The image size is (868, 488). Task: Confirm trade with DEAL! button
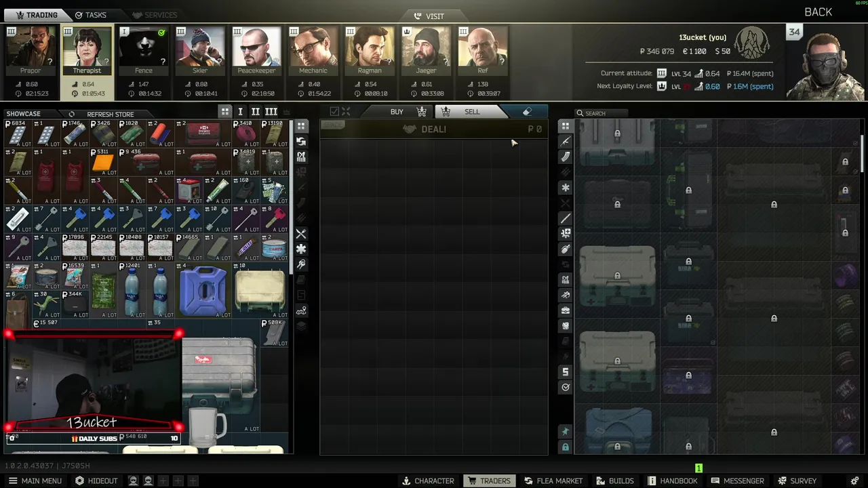click(x=433, y=129)
